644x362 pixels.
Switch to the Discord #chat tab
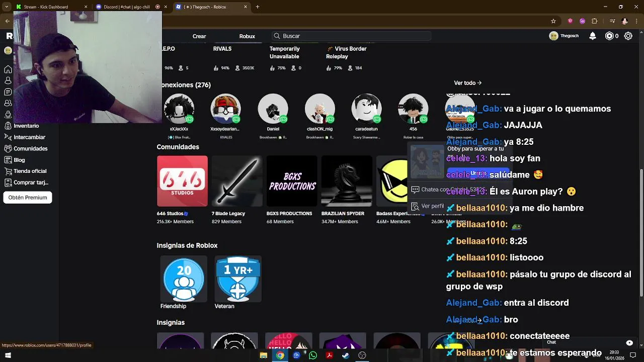pyautogui.click(x=132, y=7)
